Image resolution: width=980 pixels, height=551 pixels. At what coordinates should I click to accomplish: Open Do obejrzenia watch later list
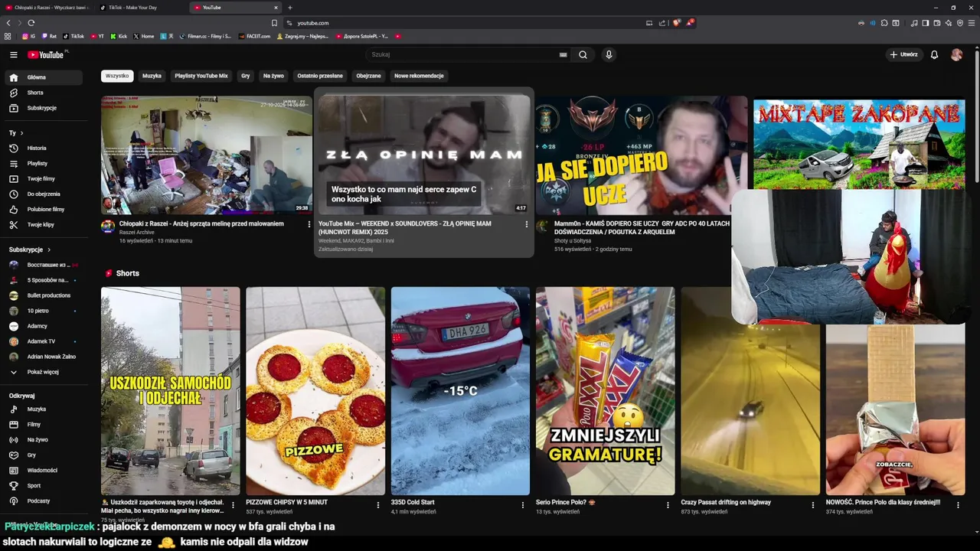point(44,194)
